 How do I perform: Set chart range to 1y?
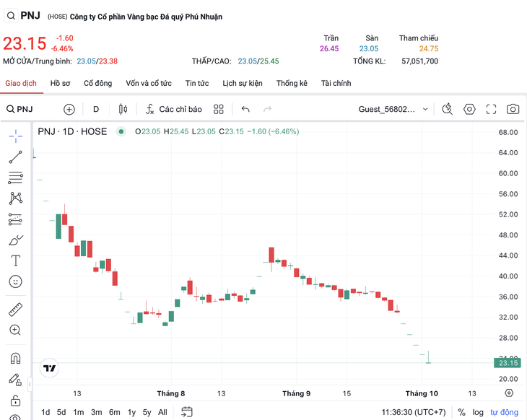pyautogui.click(x=131, y=412)
